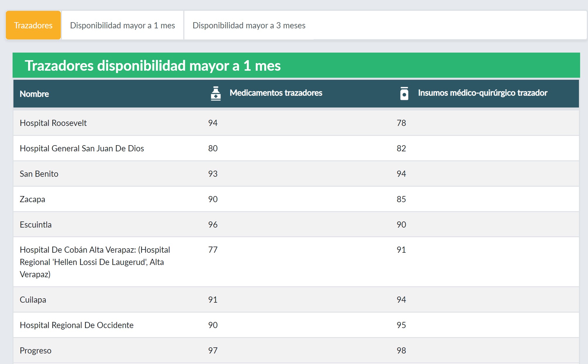Click Hospital Roosevelt medicamentos value 94
Viewport: 588px width, 364px height.
pos(213,123)
